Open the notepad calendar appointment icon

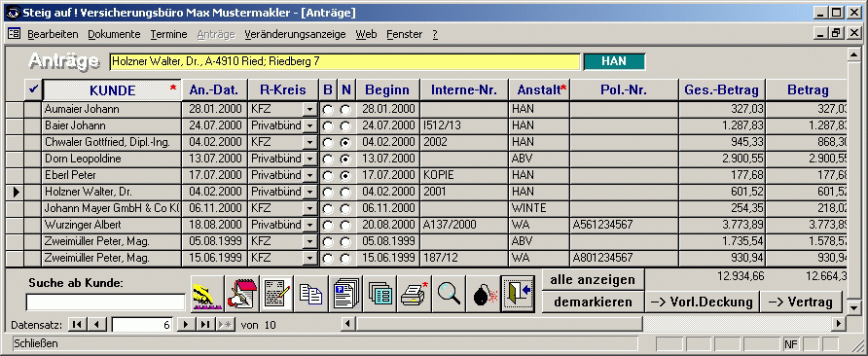pyautogui.click(x=241, y=294)
